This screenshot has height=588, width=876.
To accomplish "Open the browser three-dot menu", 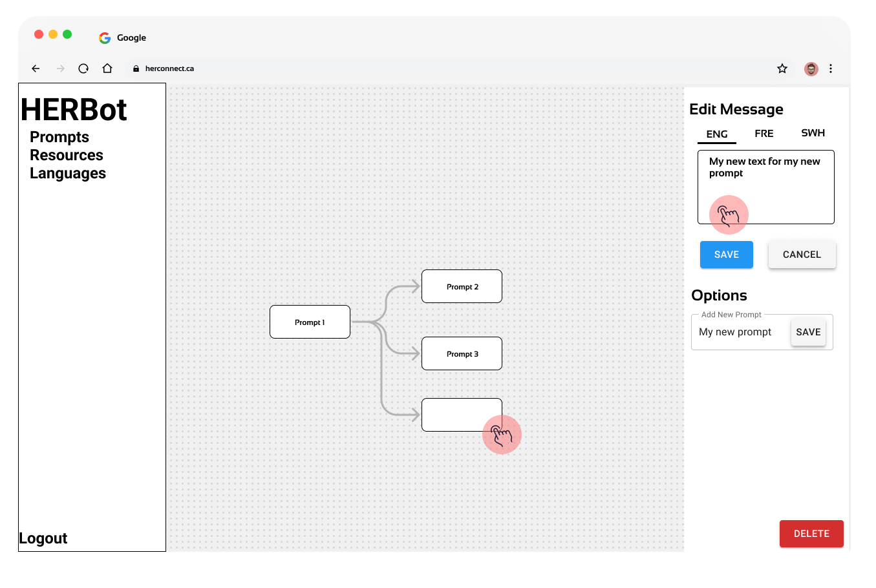I will [831, 68].
